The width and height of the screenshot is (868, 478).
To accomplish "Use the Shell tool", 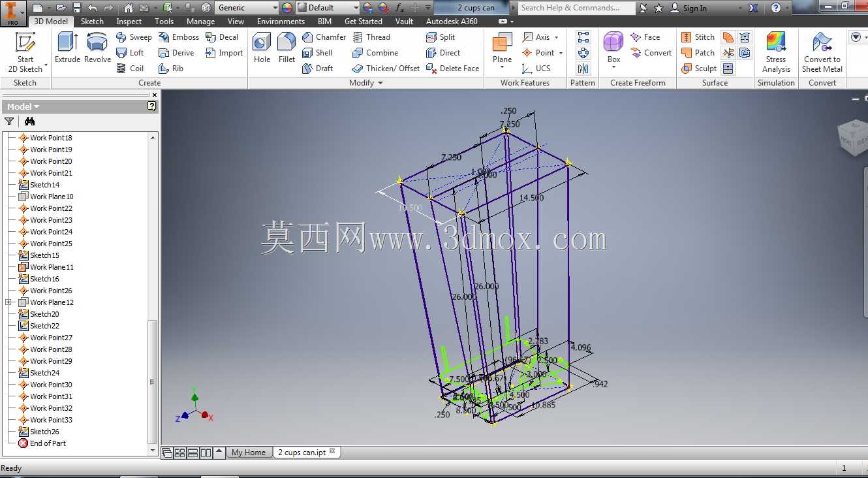I will tap(318, 53).
